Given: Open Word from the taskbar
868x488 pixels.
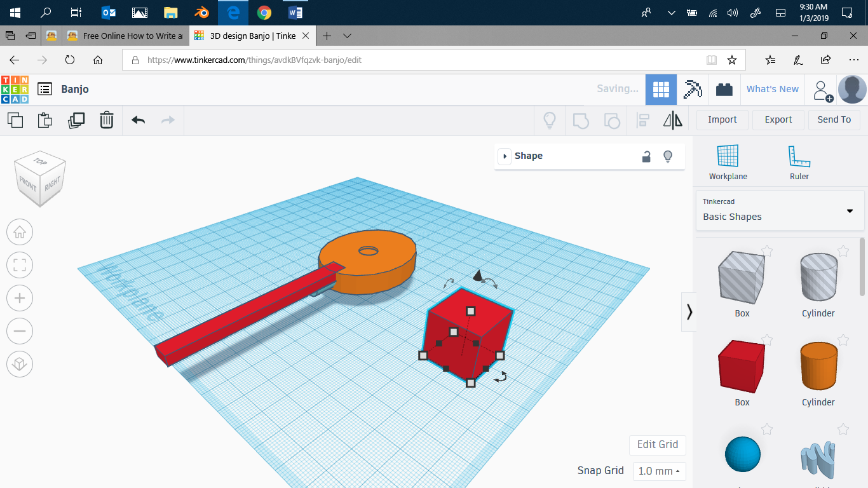Looking at the screenshot, I should tap(295, 12).
